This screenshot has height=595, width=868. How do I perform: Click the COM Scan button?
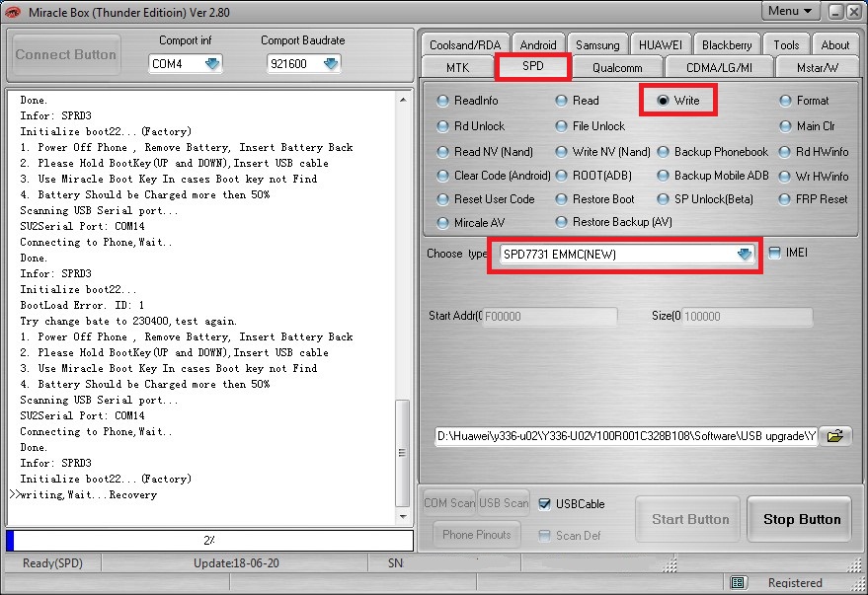(449, 502)
